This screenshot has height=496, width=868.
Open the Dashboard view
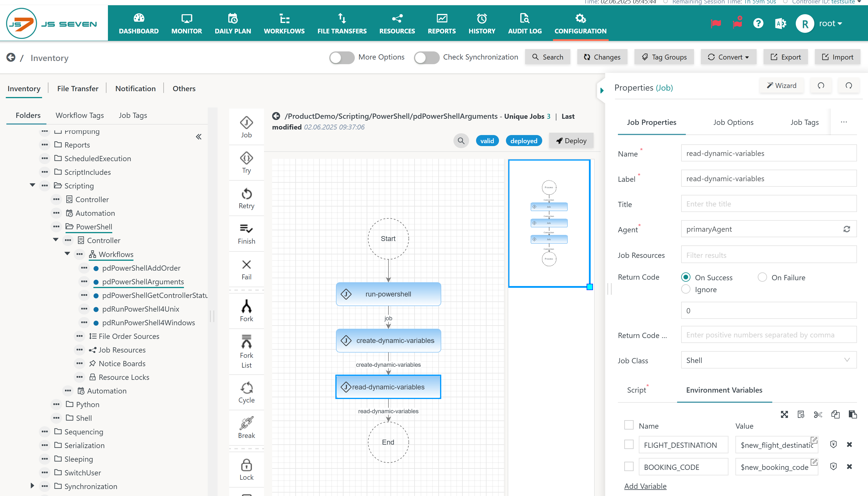138,24
